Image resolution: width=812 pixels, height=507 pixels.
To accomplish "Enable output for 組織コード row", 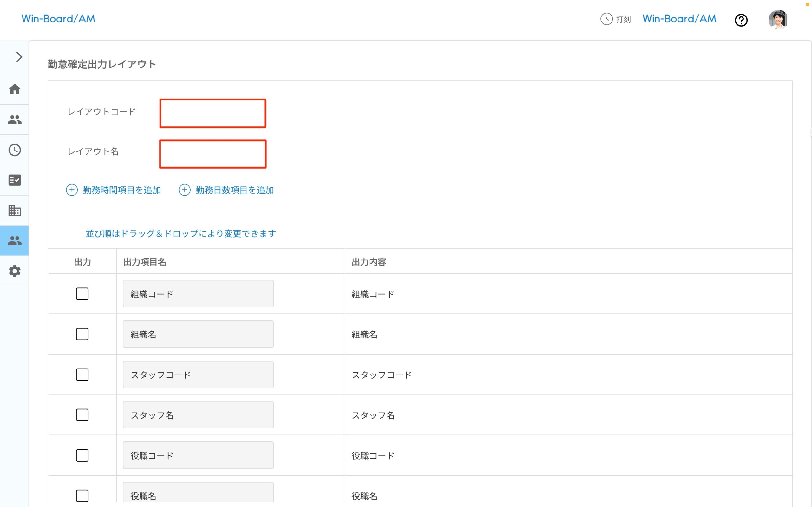I will [82, 294].
